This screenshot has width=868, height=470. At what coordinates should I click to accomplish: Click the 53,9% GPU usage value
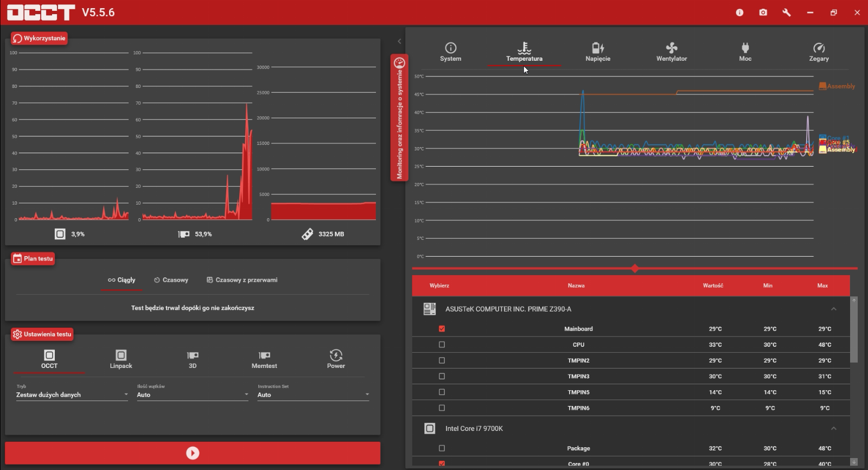(203, 234)
